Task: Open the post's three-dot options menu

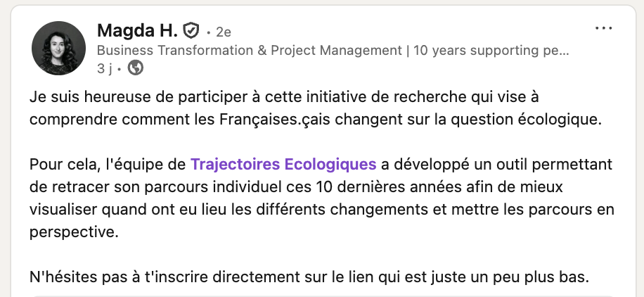Action: 604,29
